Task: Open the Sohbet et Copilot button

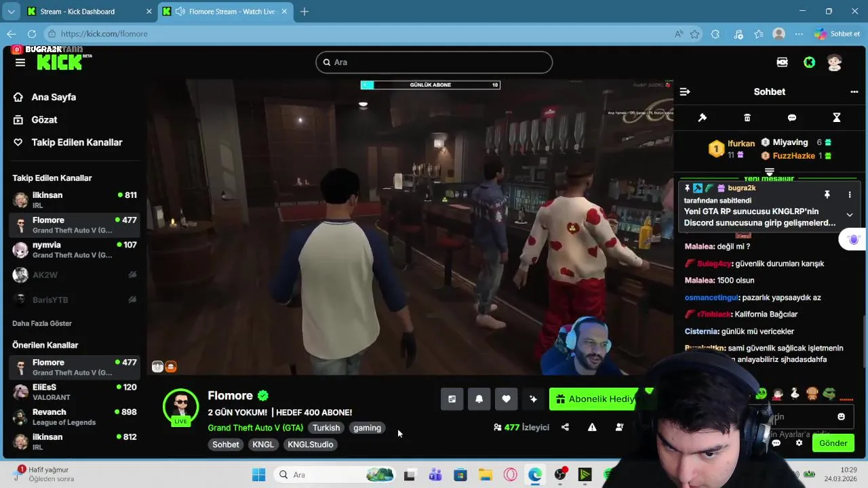Action: (x=838, y=34)
